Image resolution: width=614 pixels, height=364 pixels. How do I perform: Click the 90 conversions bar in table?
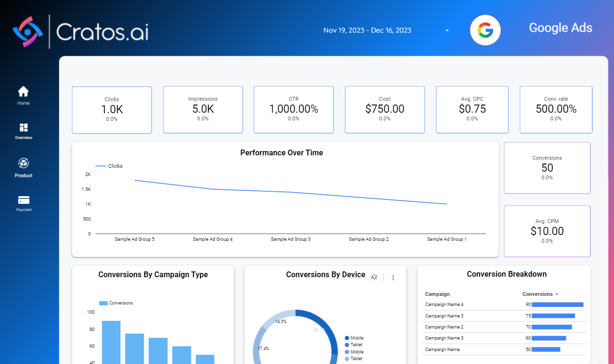pyautogui.click(x=557, y=305)
